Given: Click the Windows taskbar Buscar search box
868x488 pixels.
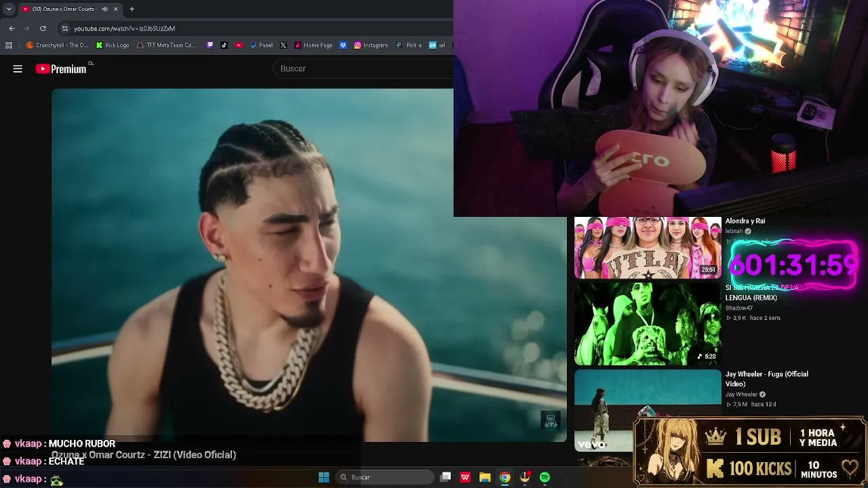Looking at the screenshot, I should [x=386, y=477].
